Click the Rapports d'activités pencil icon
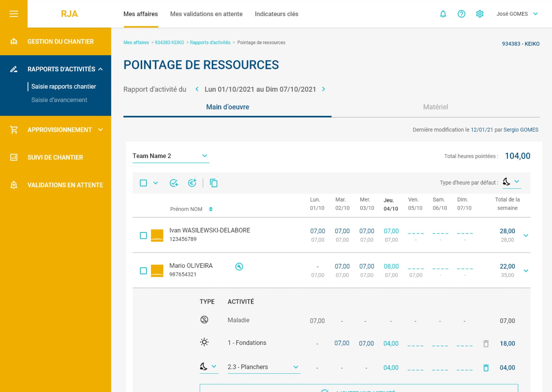This screenshot has height=392, width=552. [14, 69]
